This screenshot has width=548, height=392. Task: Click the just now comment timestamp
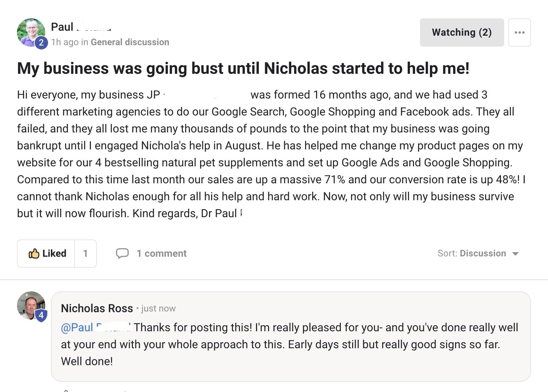[x=158, y=308]
